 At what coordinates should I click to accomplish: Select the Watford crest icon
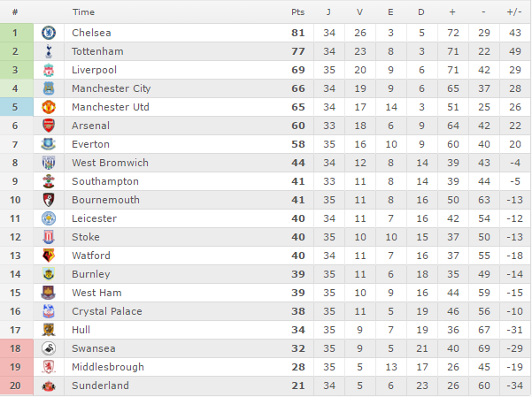point(49,256)
